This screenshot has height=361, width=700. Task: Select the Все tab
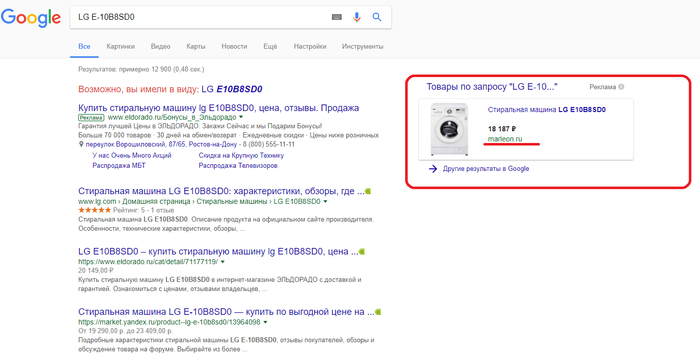pyautogui.click(x=84, y=46)
